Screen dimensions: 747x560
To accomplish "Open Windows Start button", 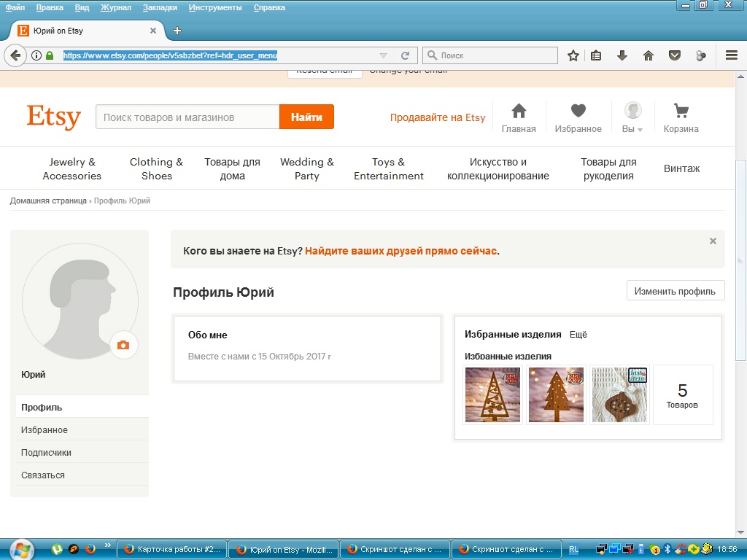I will [21, 551].
